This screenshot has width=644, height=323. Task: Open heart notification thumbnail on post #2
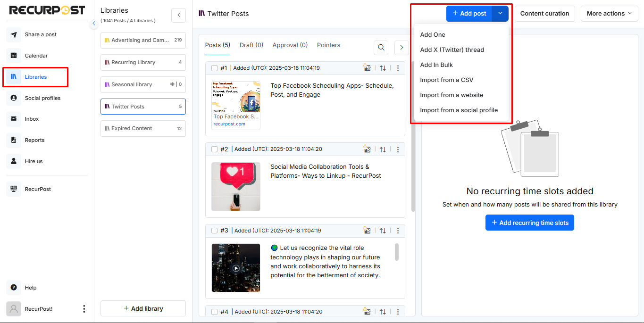tap(236, 187)
